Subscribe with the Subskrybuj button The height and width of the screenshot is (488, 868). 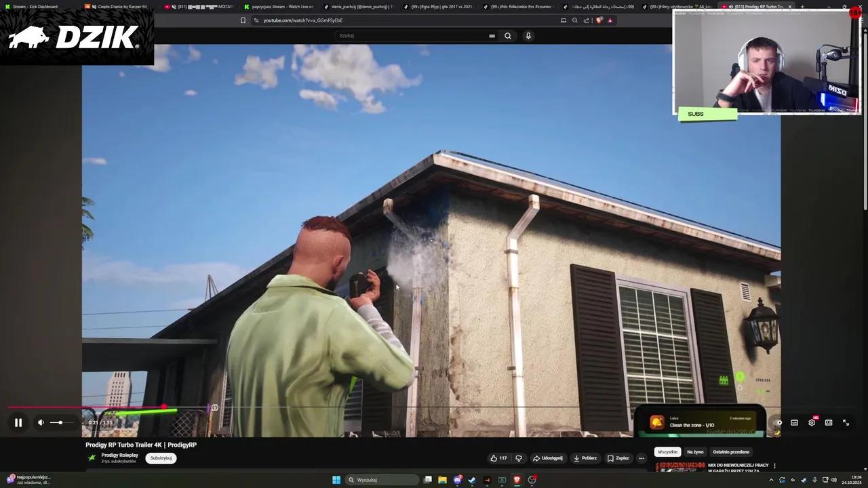tap(161, 458)
